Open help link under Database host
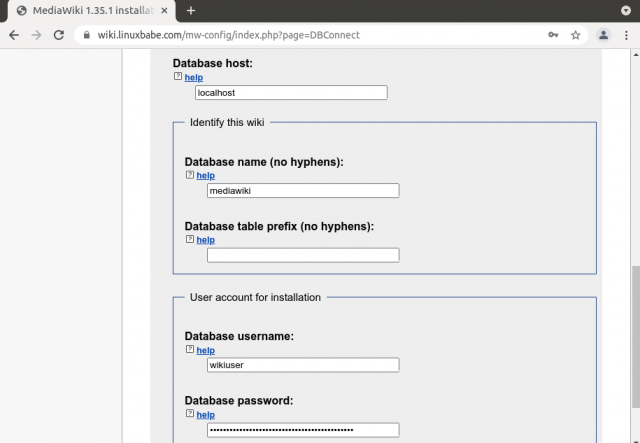The height and width of the screenshot is (443, 640). tap(193, 77)
